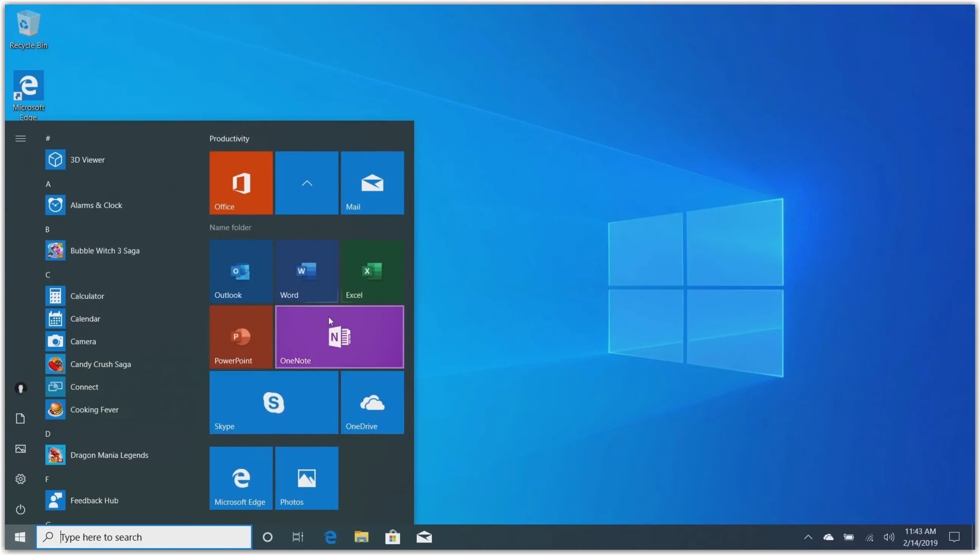
Task: Collapse the Productivity tile group
Action: click(x=307, y=183)
